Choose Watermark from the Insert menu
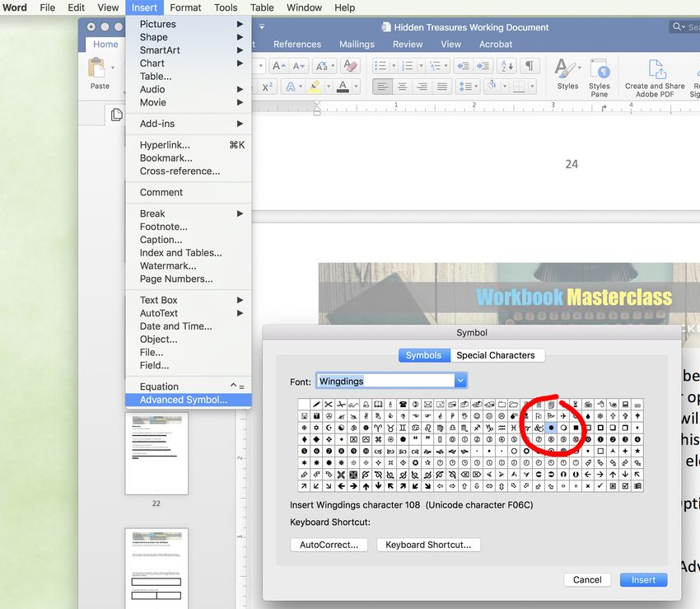The height and width of the screenshot is (609, 700). pos(189,266)
